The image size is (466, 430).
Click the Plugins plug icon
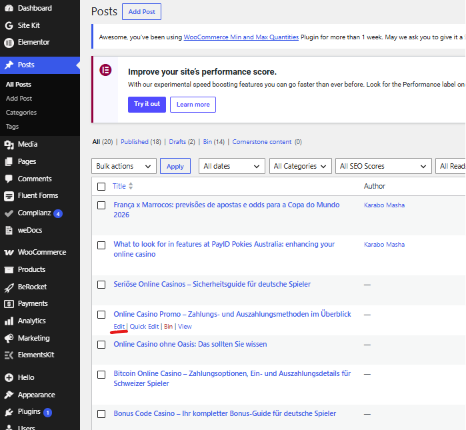coord(9,412)
